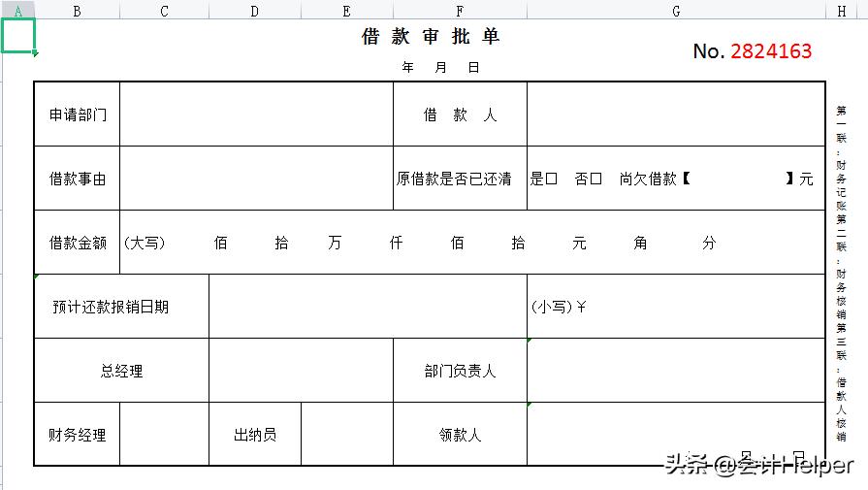
Task: Select the (小写)￥ amount cell
Action: 676,307
